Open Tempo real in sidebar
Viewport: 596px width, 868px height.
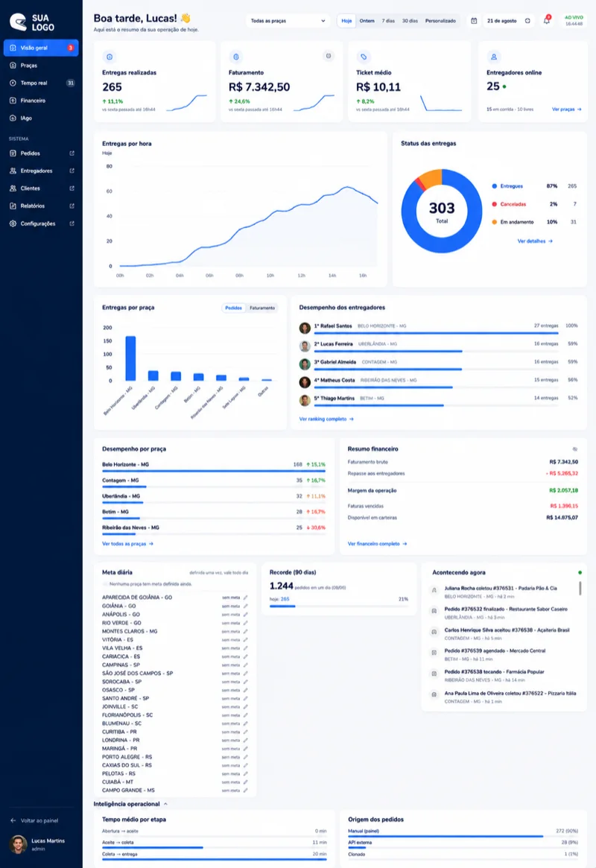[41, 83]
